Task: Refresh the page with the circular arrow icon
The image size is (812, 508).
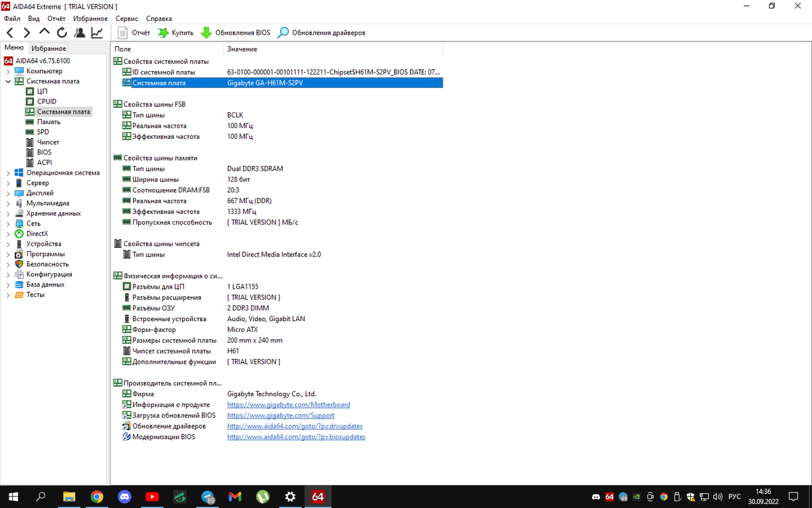Action: click(x=62, y=33)
